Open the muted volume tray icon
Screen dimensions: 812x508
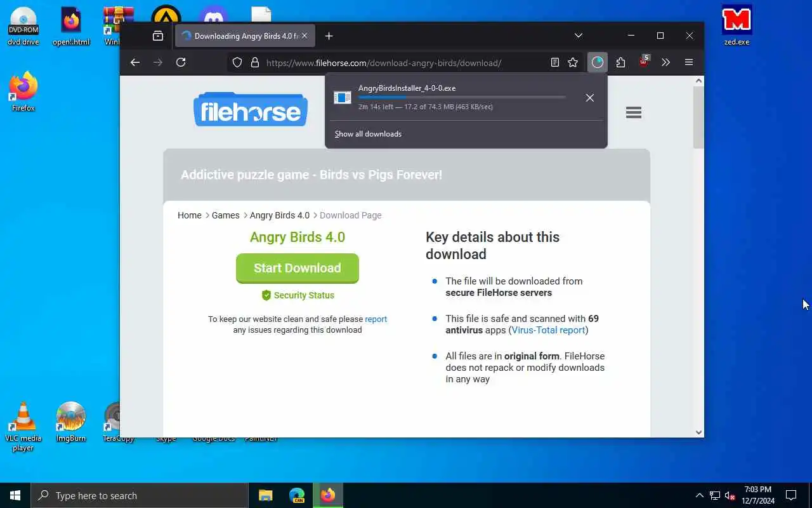tap(730, 495)
